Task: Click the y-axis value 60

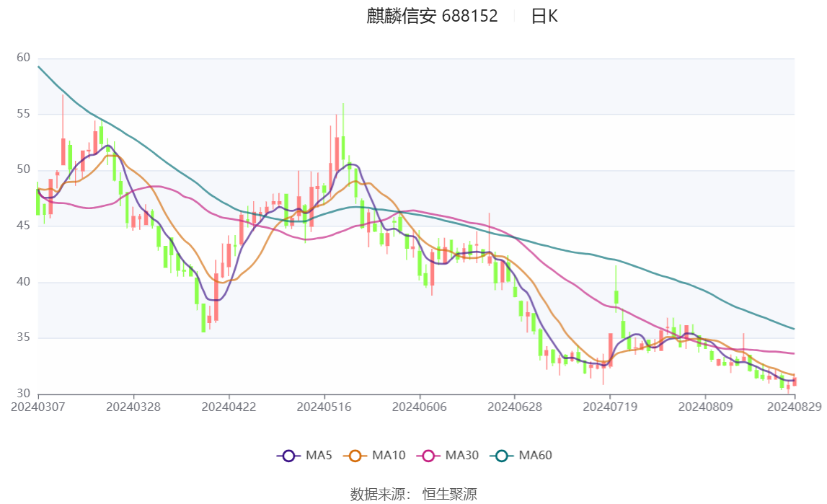Action: (24, 58)
